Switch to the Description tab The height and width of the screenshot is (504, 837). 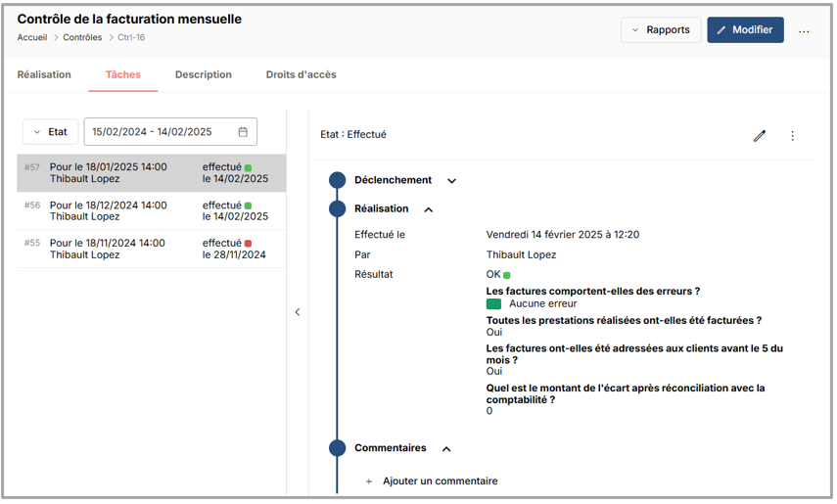click(x=204, y=74)
